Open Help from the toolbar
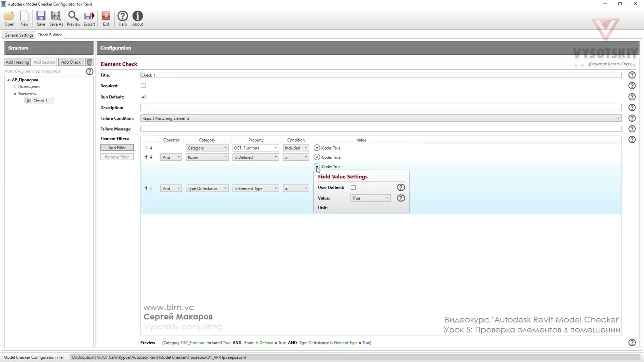644x362 pixels. coord(122,19)
